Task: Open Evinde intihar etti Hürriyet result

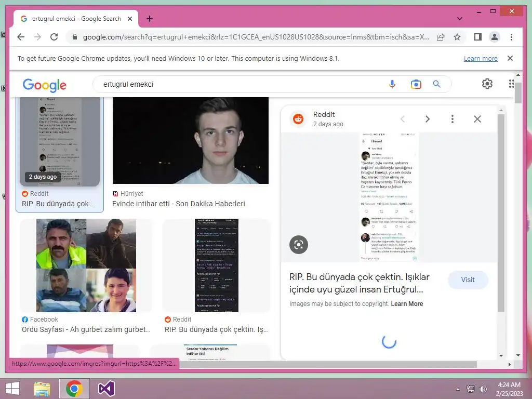Action: 179,204
